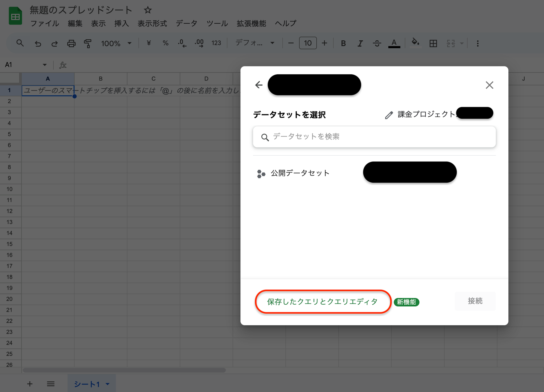Open the 表示形式 menu
Screen dimensions: 544x392
tap(152, 23)
